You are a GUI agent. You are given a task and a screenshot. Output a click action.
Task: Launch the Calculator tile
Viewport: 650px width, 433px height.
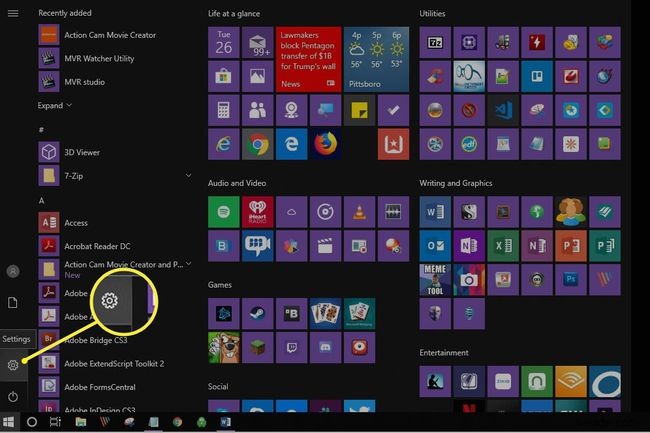point(223,110)
